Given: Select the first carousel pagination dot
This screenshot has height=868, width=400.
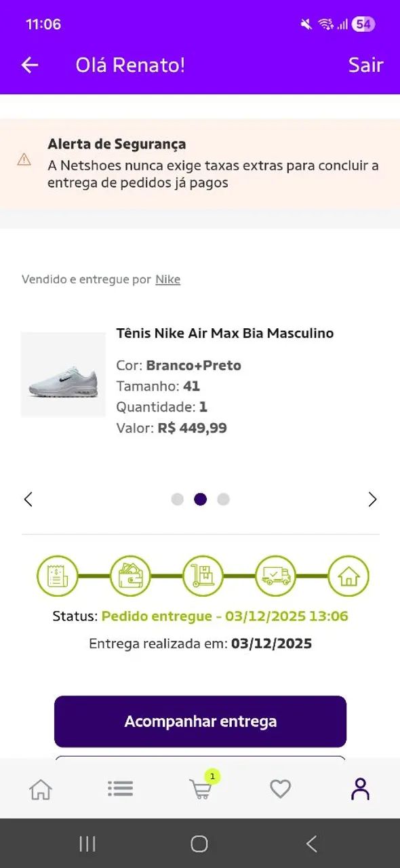Looking at the screenshot, I should (178, 498).
